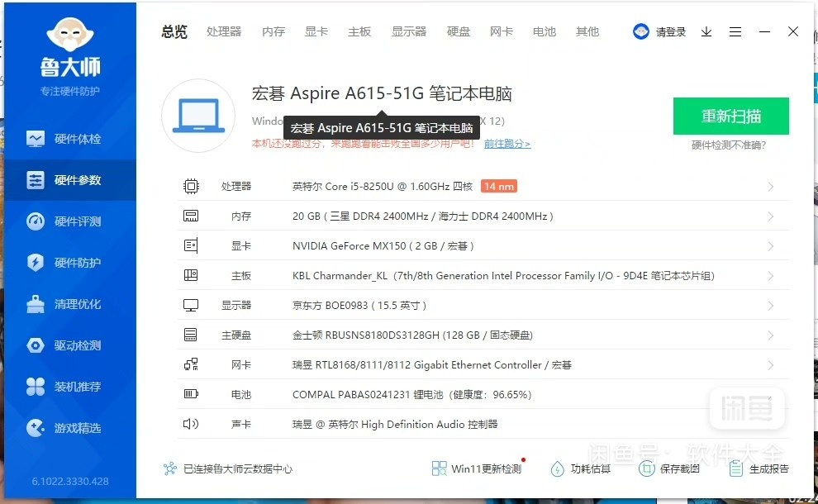The image size is (818, 504).
Task: Open the 硬件评测 gauge icon
Action: click(36, 221)
